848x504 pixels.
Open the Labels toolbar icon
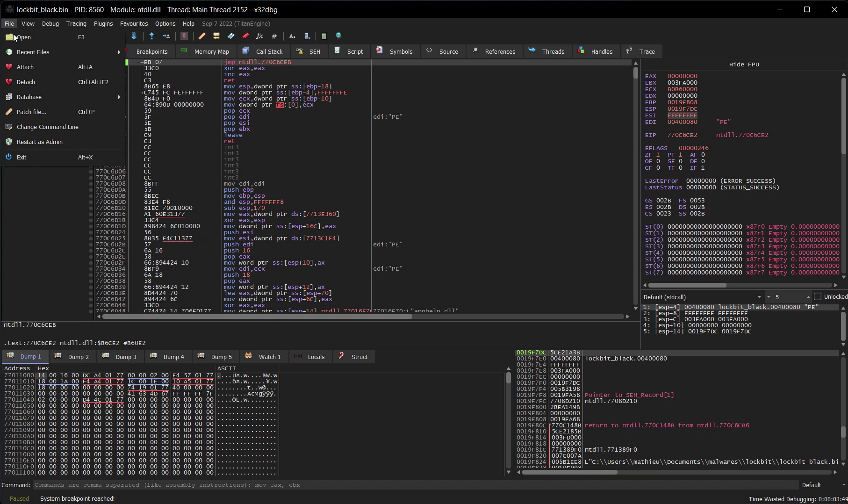click(x=231, y=36)
